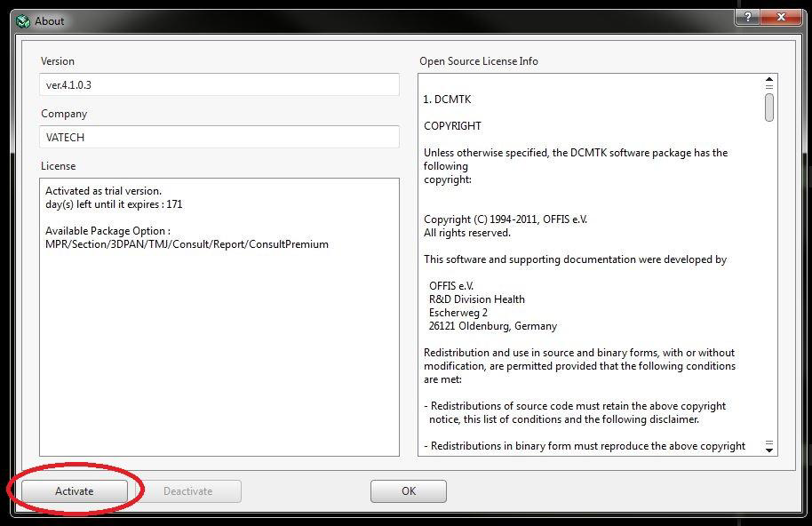The image size is (812, 526).
Task: Click the MPR/Section/3DPAN/TMJ package list text
Action: 187,244
